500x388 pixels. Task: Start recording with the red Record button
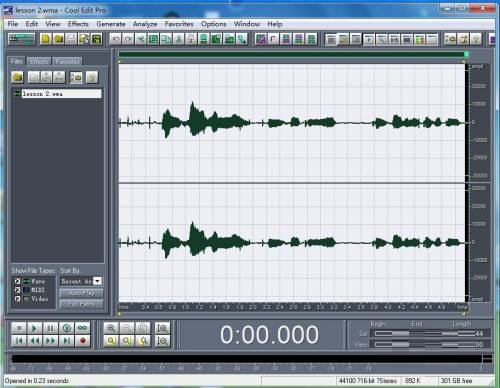[x=82, y=341]
